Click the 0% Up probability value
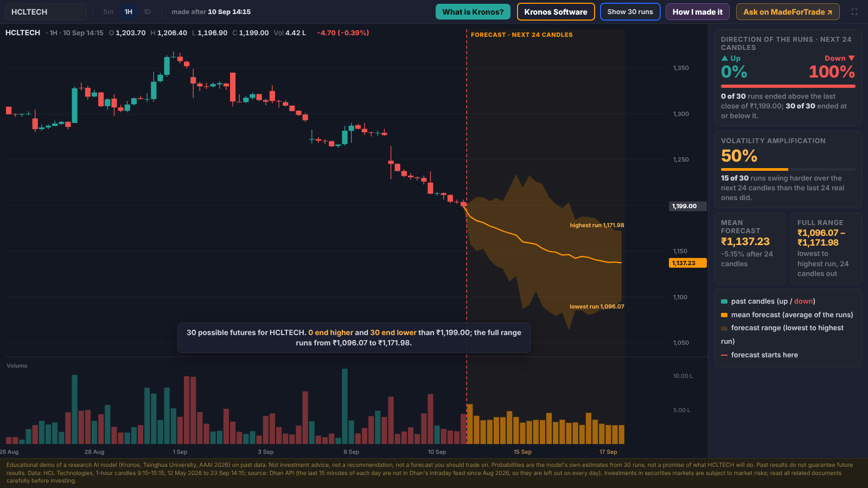Image resolution: width=868 pixels, height=488 pixels. [734, 72]
